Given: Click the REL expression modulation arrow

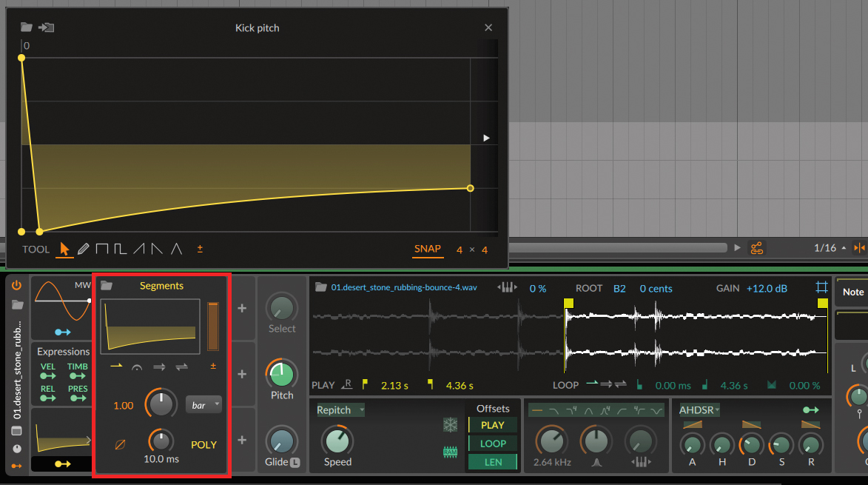Looking at the screenshot, I should (x=47, y=398).
